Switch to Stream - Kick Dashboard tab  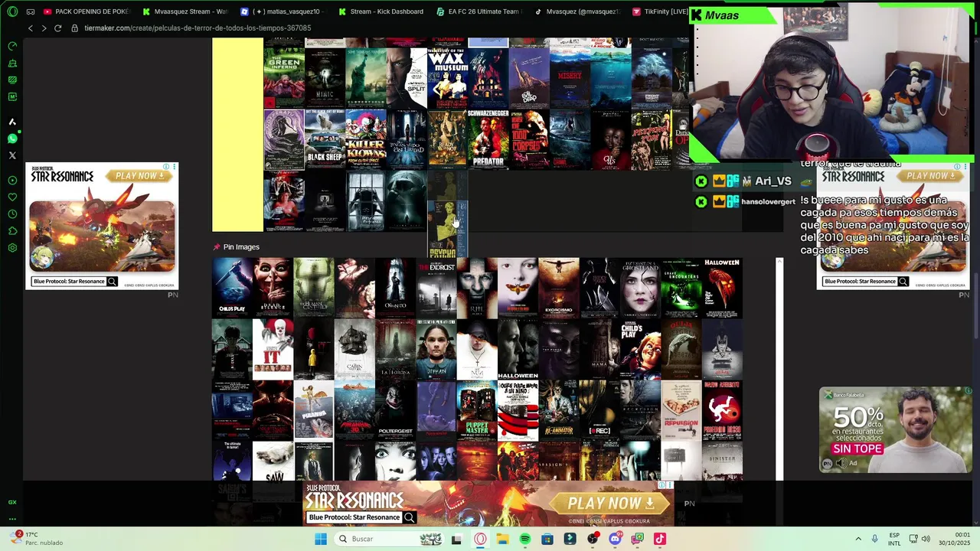tap(381, 11)
